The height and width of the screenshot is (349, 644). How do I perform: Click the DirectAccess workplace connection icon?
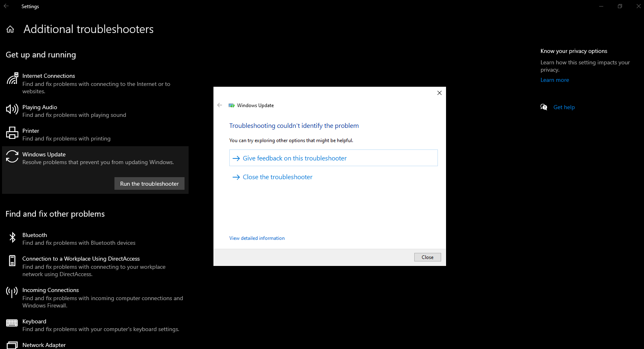pos(12,261)
